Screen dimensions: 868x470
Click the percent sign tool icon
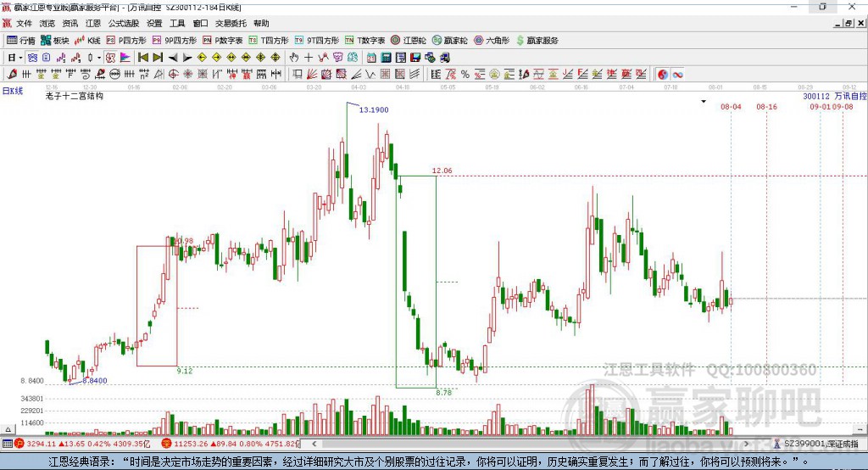click(465, 75)
